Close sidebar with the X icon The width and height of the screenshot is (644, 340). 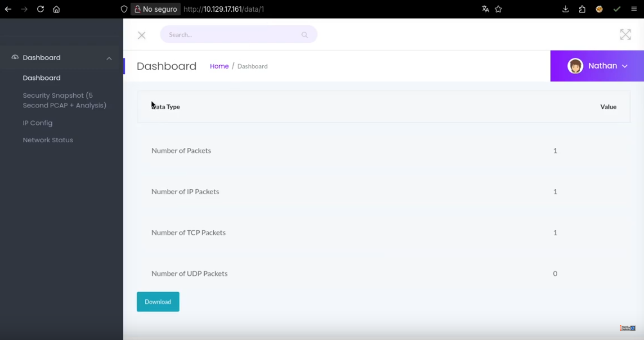tap(142, 35)
